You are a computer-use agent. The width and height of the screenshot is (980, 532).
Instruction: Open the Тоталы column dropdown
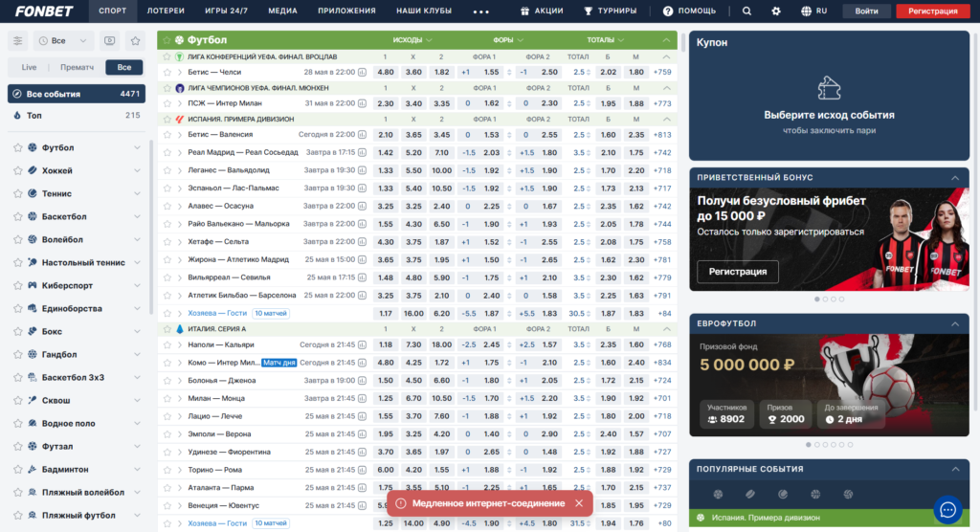tap(605, 40)
